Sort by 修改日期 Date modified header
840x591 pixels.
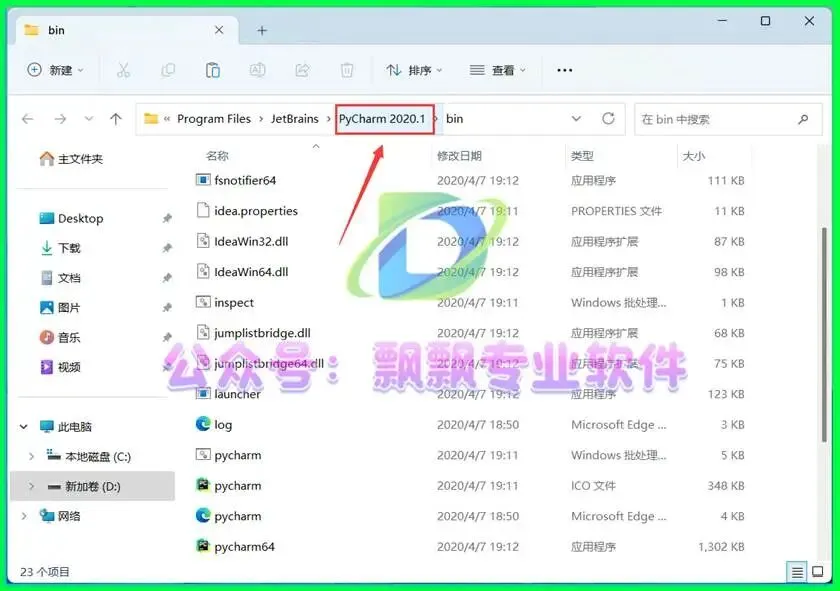(x=459, y=156)
